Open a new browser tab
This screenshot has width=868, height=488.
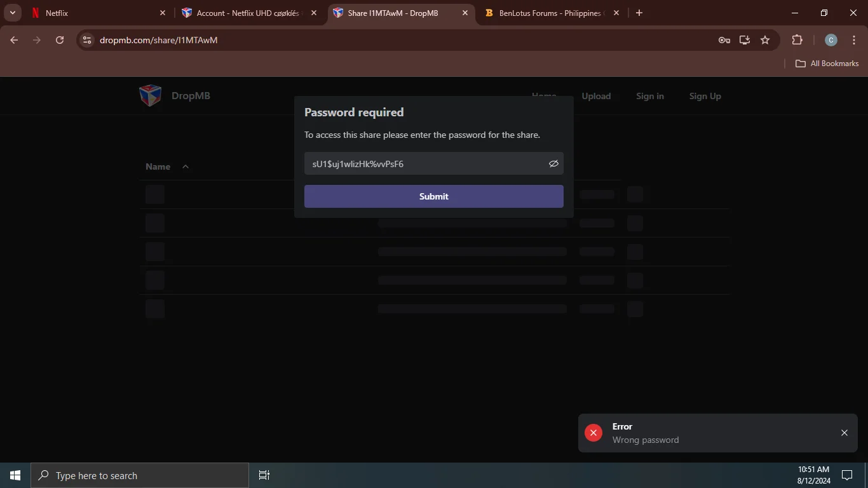point(639,13)
